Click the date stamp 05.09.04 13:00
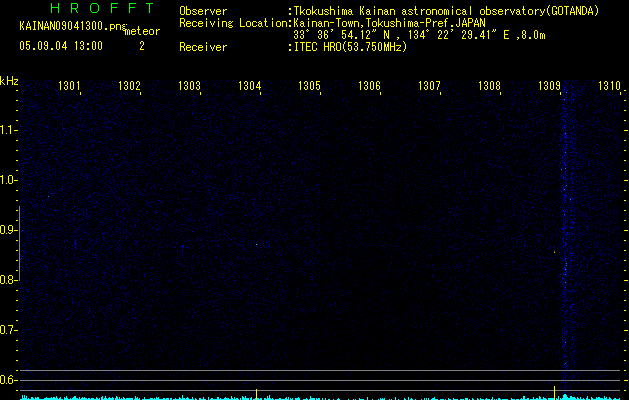The image size is (629, 400). click(61, 46)
